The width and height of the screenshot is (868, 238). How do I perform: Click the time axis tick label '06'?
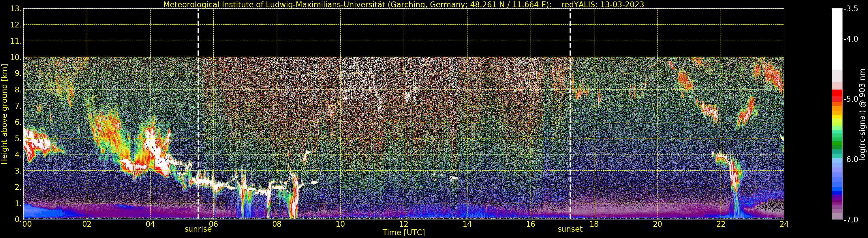pyautogui.click(x=214, y=224)
